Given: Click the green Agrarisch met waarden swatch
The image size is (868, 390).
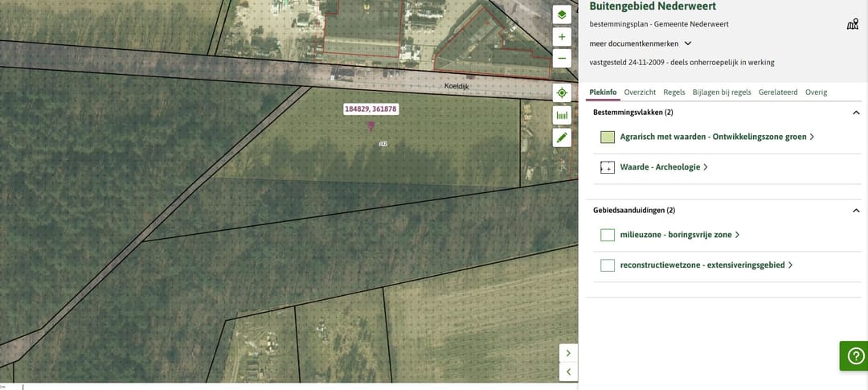Looking at the screenshot, I should click(608, 137).
